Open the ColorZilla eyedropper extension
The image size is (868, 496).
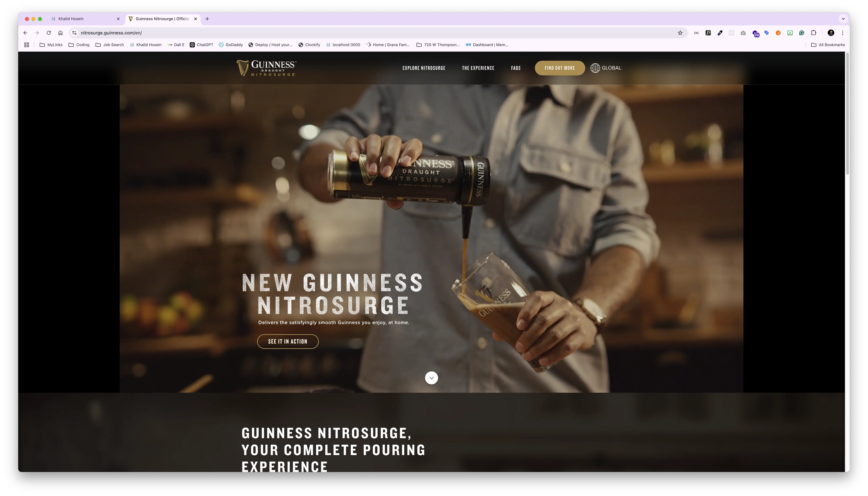coord(720,33)
